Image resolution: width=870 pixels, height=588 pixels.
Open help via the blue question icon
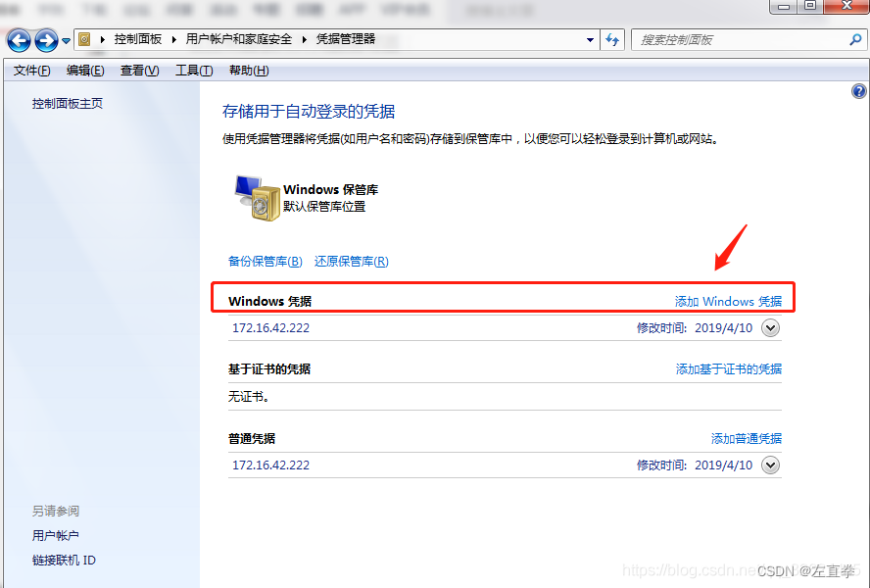click(858, 91)
